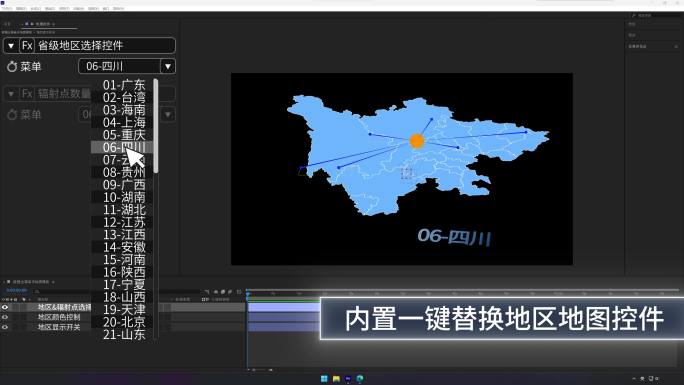Pick 12-江苏 from the region menu
The width and height of the screenshot is (684, 385).
click(x=123, y=222)
